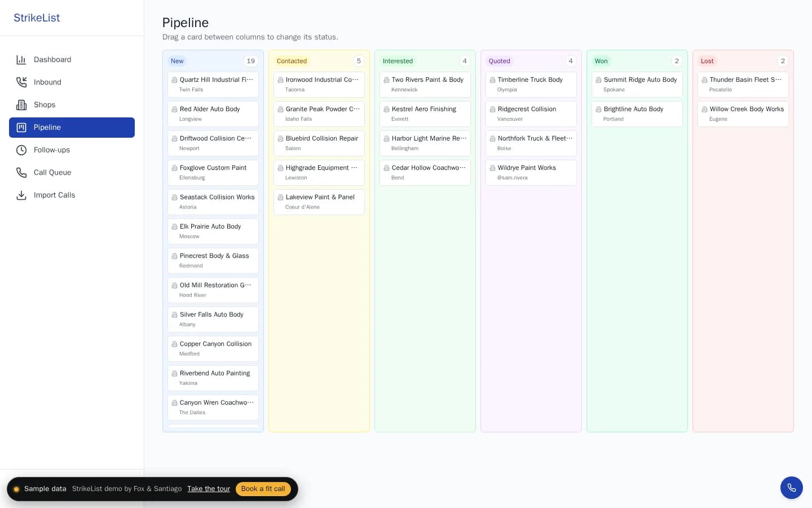The height and width of the screenshot is (508, 812).
Task: Click the Follow-ups clock icon
Action: click(21, 150)
